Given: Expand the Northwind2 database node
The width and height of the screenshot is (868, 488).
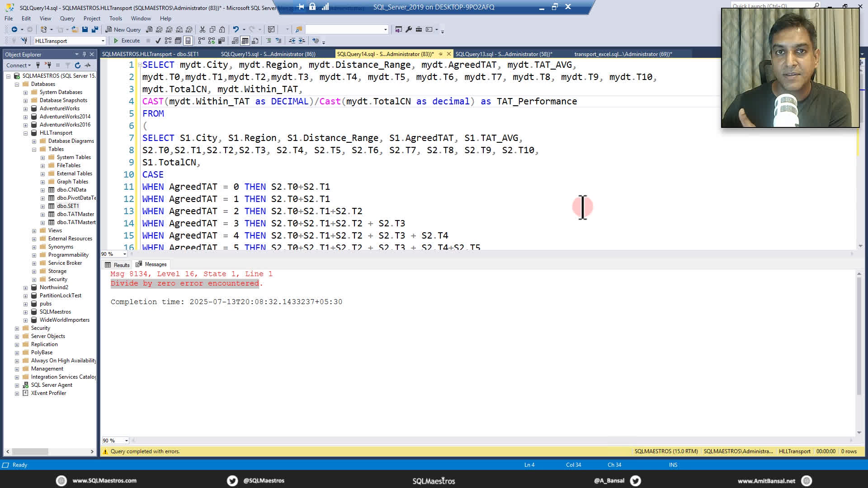Looking at the screenshot, I should pyautogui.click(x=25, y=288).
